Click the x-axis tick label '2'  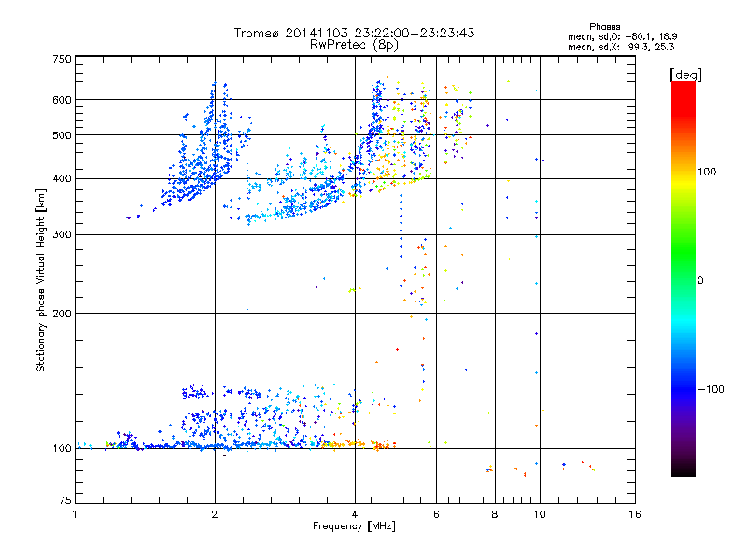[215, 514]
